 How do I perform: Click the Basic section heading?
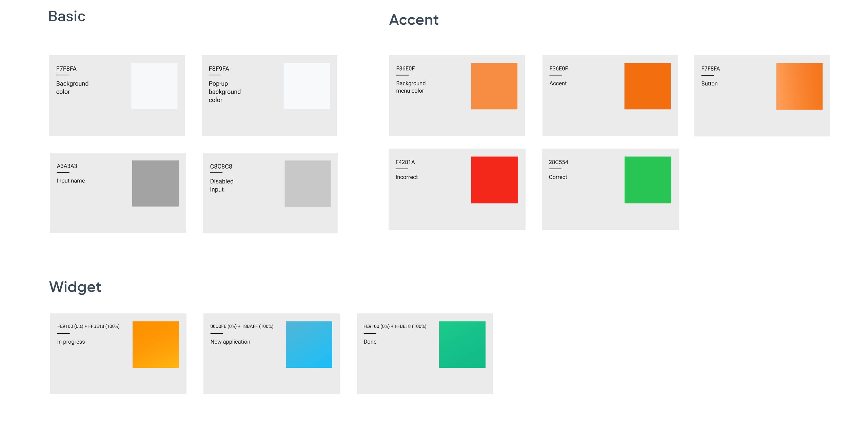pos(67,16)
